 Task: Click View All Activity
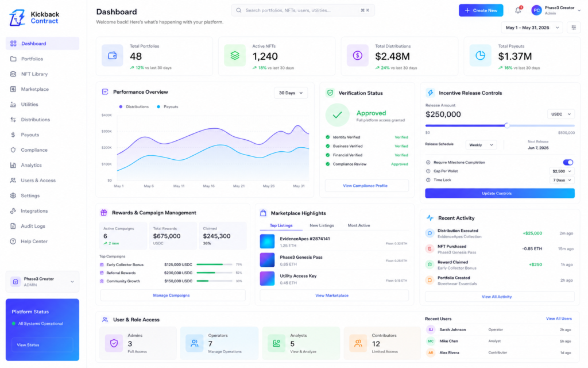point(500,297)
